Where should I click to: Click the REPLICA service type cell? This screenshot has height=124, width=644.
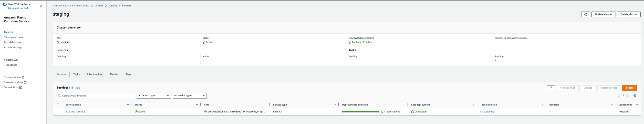[277, 112]
